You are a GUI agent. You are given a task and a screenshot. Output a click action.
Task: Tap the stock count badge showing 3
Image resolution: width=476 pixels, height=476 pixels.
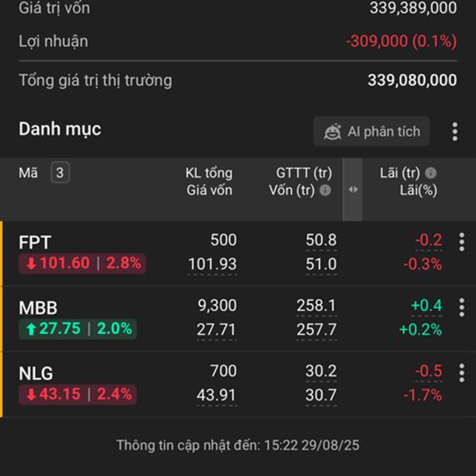pos(60,172)
